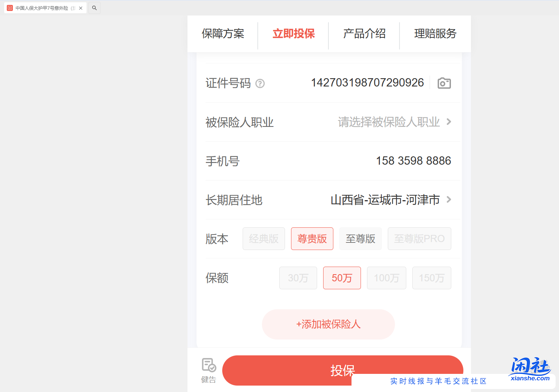
Task: Click the camera icon to scan ID card
Action: (444, 83)
